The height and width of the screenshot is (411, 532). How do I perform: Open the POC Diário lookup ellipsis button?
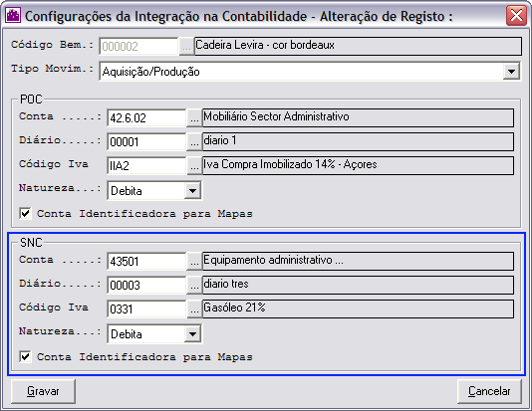[194, 141]
